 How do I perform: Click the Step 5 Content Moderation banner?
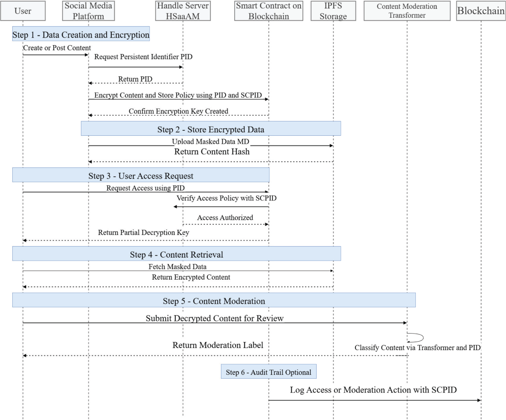[214, 301]
